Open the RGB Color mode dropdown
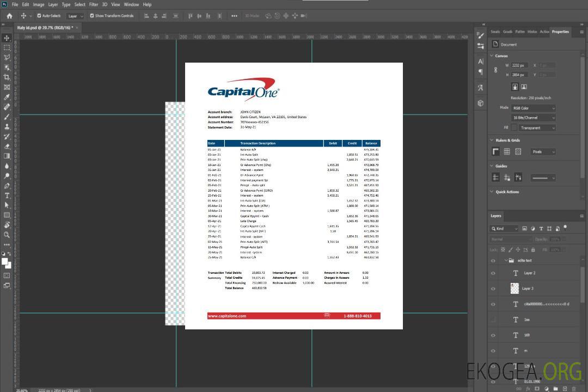588x392 pixels. coord(534,108)
